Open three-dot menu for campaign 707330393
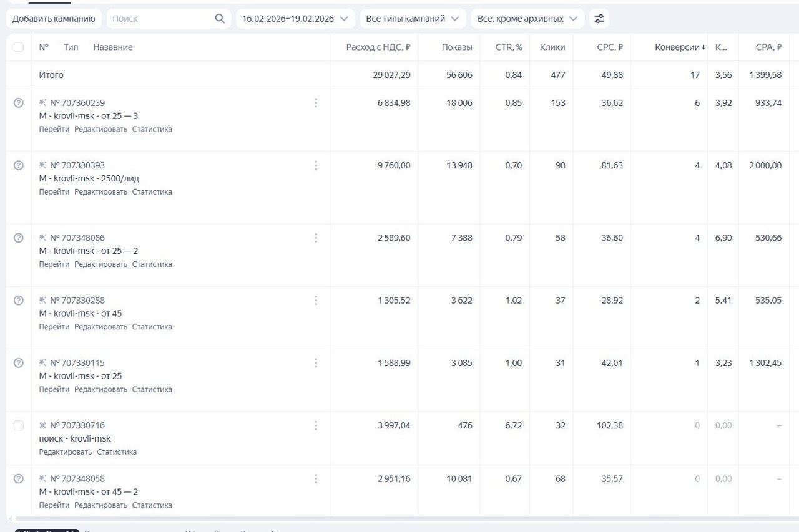Screen dimensions: 799x532 [x=316, y=165]
